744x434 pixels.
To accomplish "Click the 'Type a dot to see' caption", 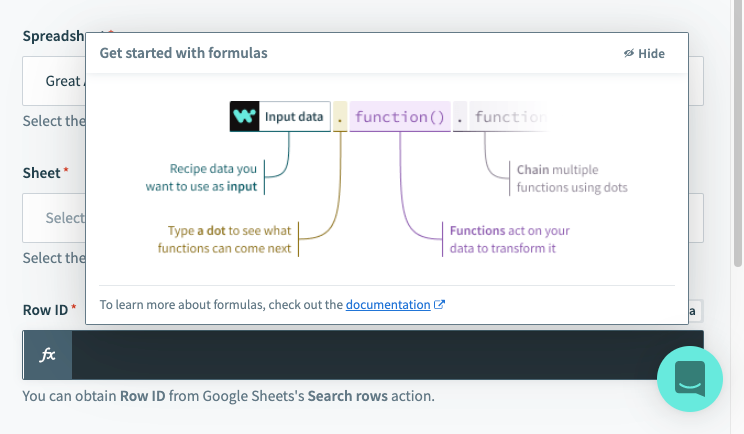I will (224, 240).
